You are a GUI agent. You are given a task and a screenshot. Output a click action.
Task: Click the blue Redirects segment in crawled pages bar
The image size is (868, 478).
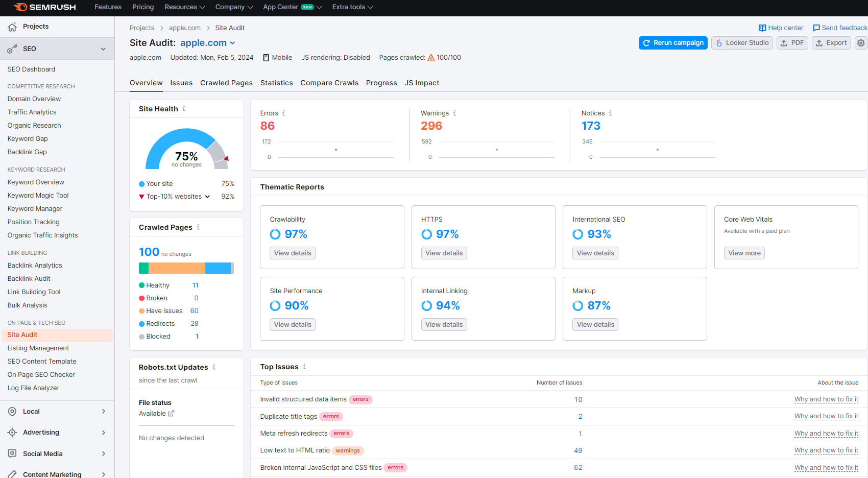218,268
